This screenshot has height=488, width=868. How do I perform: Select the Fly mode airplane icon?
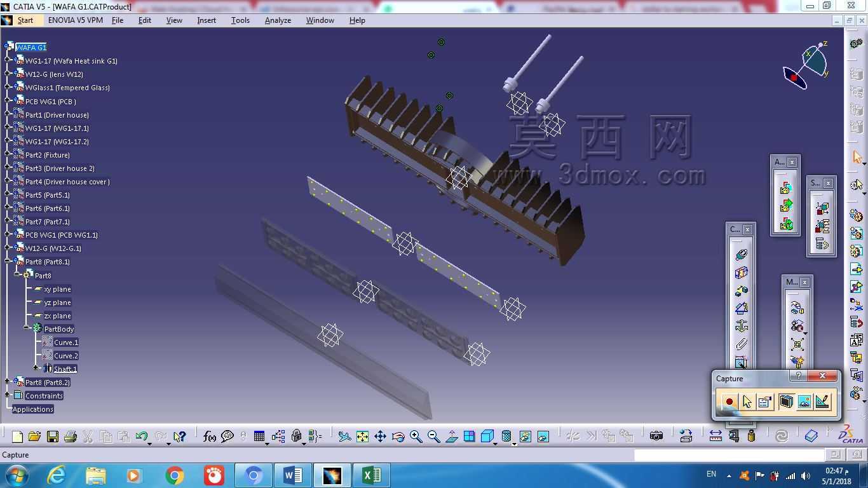344,437
